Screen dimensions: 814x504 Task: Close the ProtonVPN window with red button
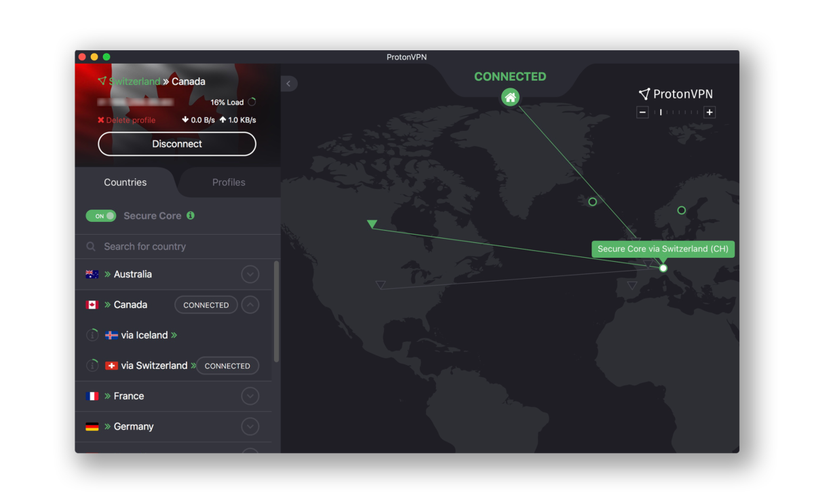click(82, 57)
